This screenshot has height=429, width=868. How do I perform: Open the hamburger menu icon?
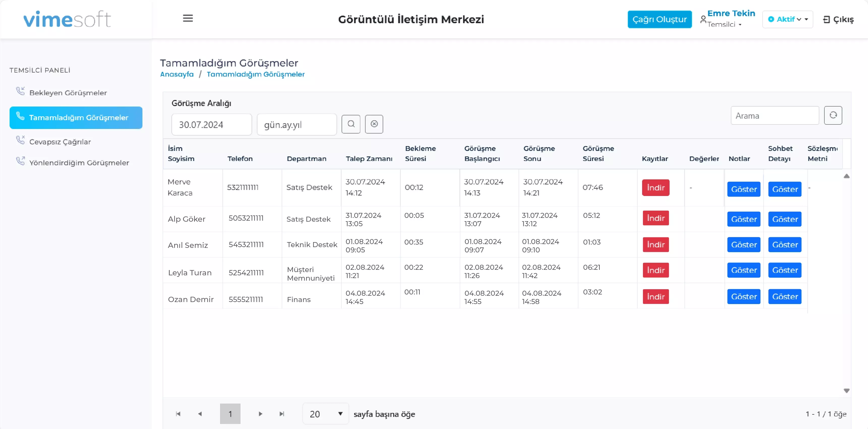pyautogui.click(x=188, y=18)
